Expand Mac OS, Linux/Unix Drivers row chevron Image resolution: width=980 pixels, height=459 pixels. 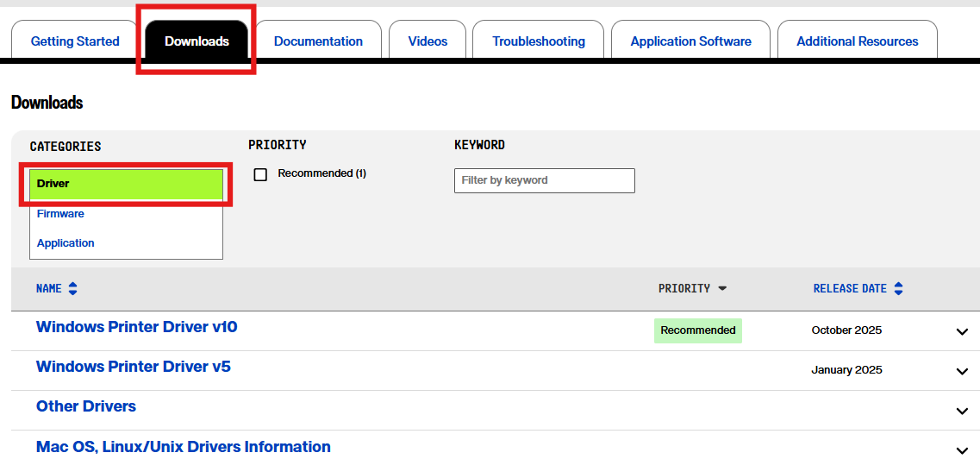[962, 450]
